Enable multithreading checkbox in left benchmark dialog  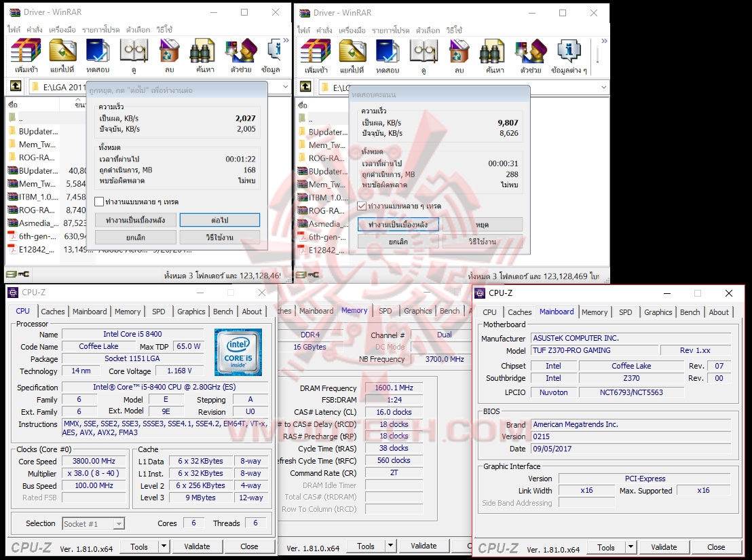click(99, 202)
